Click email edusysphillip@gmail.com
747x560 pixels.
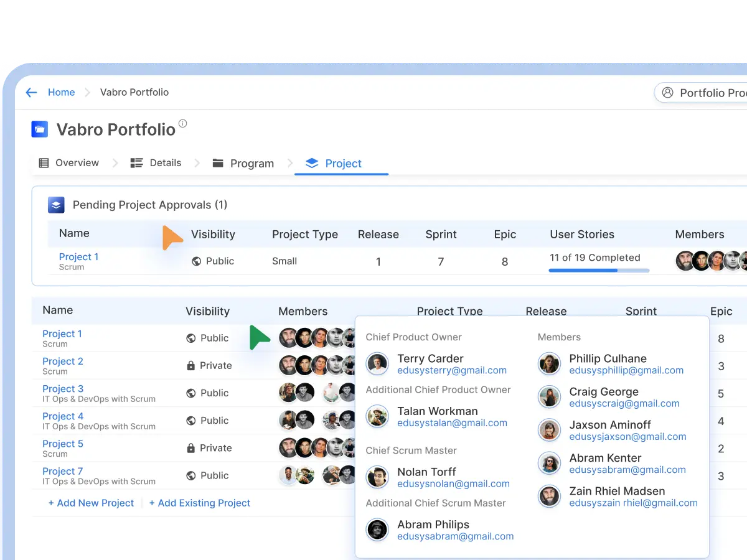[x=626, y=370]
